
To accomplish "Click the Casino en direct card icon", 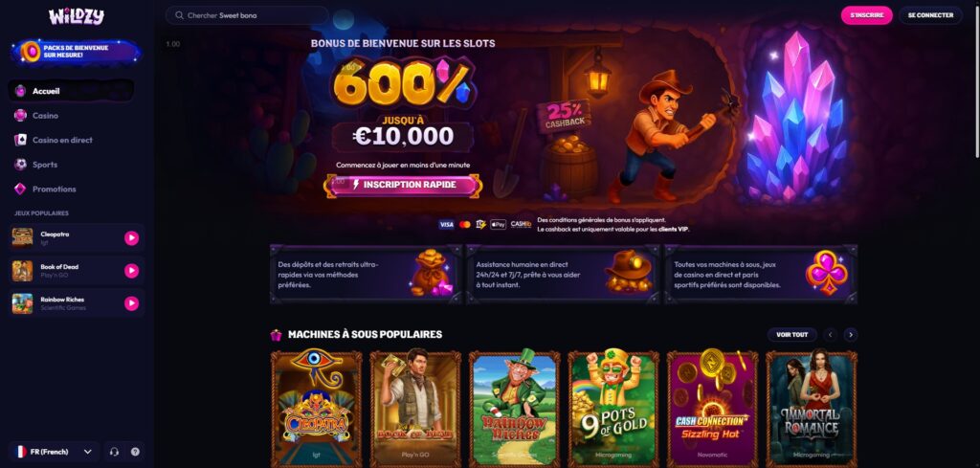I will [x=21, y=140].
